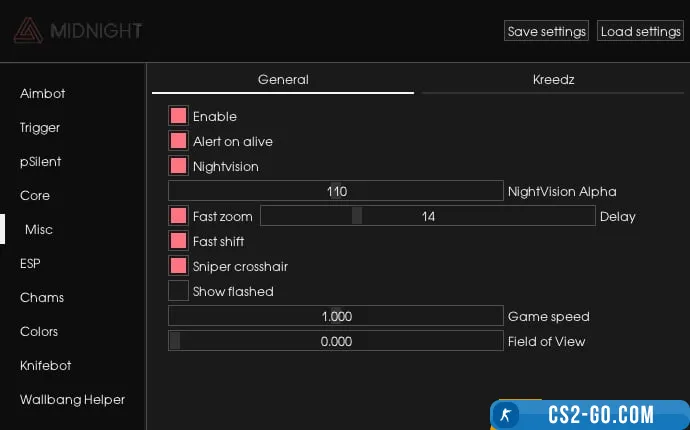Go to the ESP sidebar section
690x430 pixels.
(30, 263)
